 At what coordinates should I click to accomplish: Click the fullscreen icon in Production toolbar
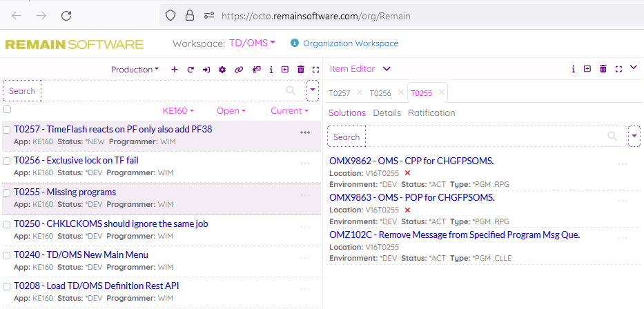pos(315,70)
